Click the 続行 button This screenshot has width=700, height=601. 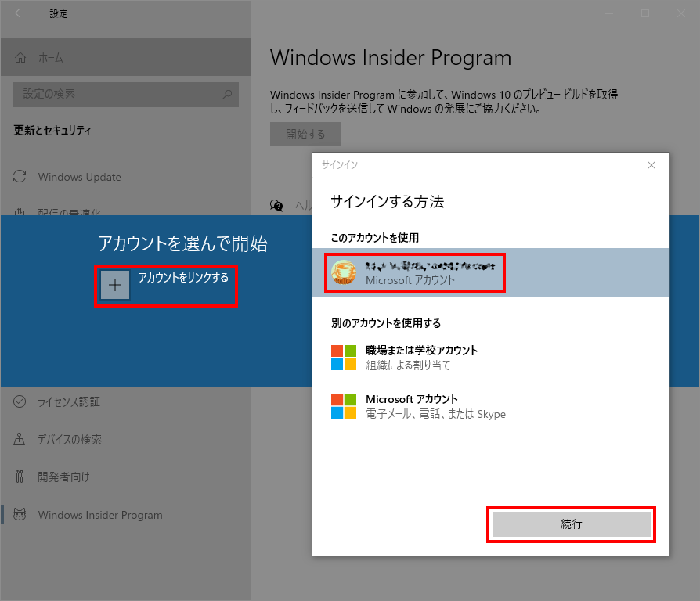(x=571, y=524)
